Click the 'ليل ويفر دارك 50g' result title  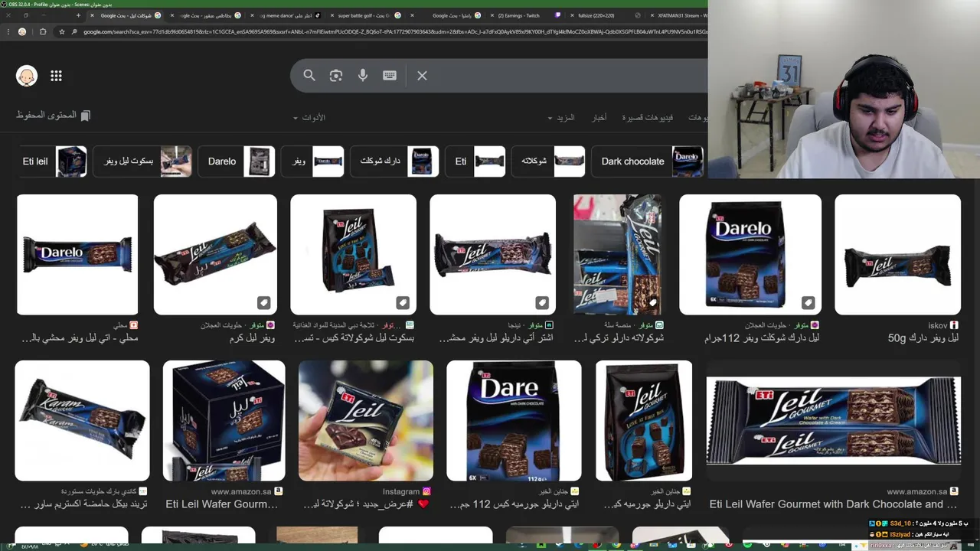pos(923,337)
